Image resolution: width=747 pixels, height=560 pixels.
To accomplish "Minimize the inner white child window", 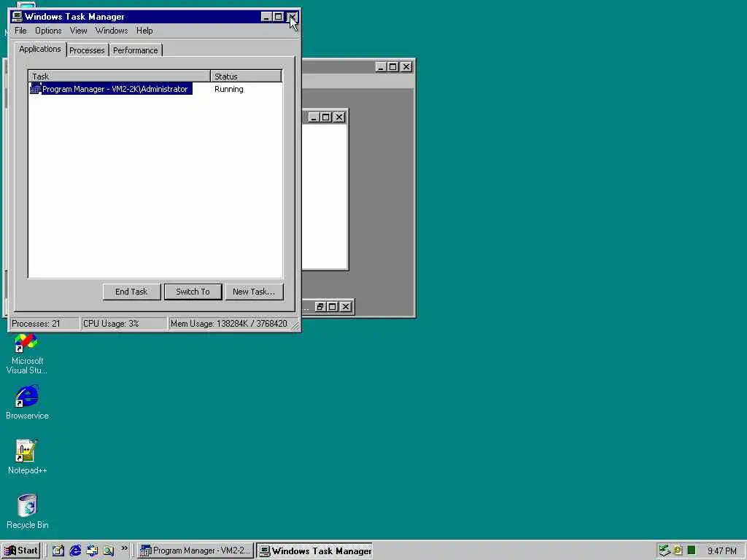I will click(314, 117).
